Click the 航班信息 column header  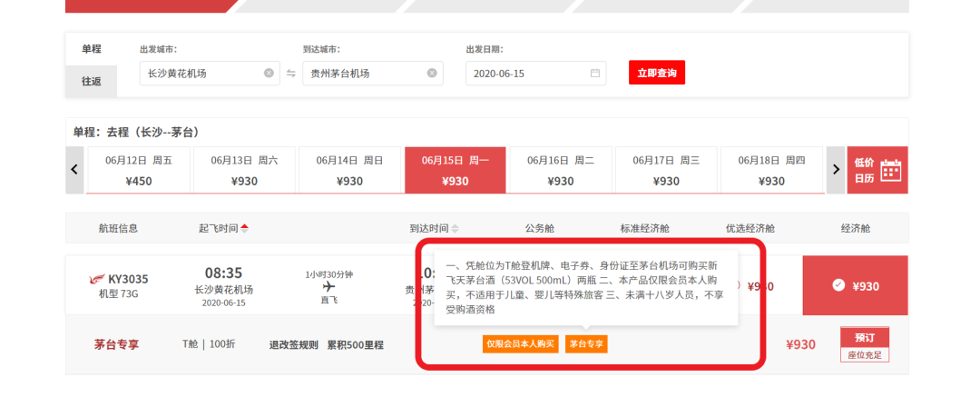pyautogui.click(x=118, y=229)
